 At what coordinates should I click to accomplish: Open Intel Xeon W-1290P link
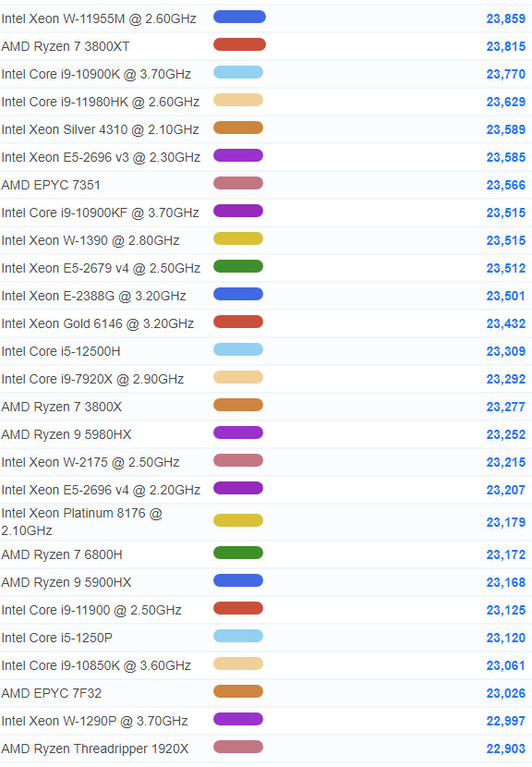tap(95, 721)
